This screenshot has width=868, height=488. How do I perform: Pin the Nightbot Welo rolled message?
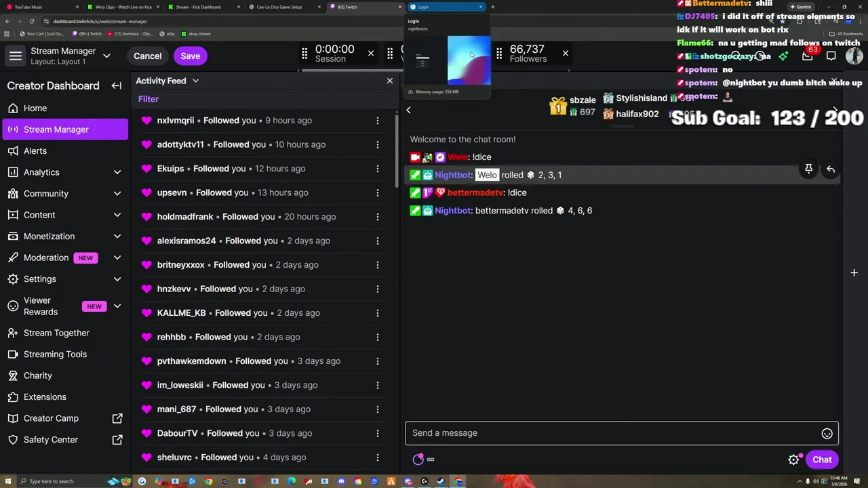tap(808, 169)
